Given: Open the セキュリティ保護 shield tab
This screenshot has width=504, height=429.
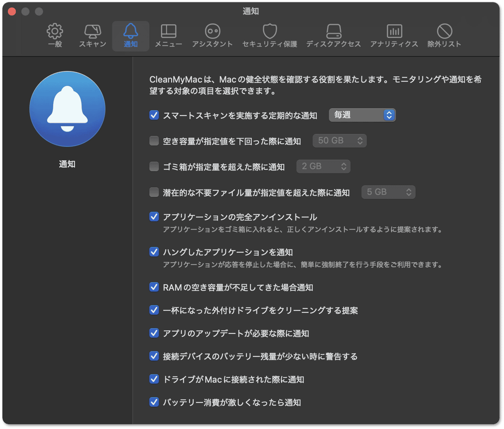Looking at the screenshot, I should 270,36.
